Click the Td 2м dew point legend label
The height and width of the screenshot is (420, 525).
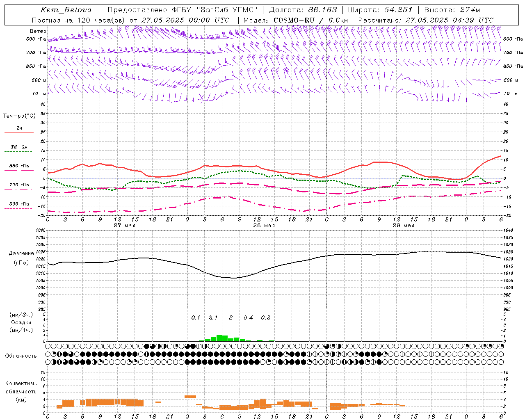(19, 147)
